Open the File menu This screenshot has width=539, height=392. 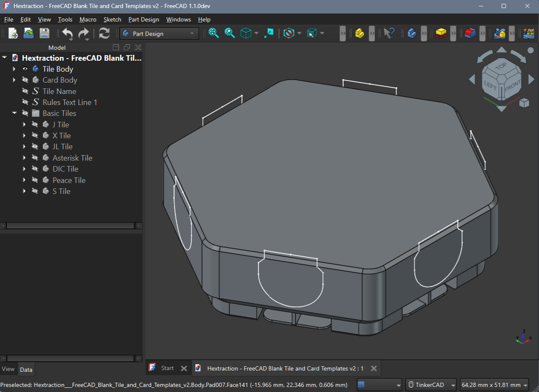[x=9, y=19]
